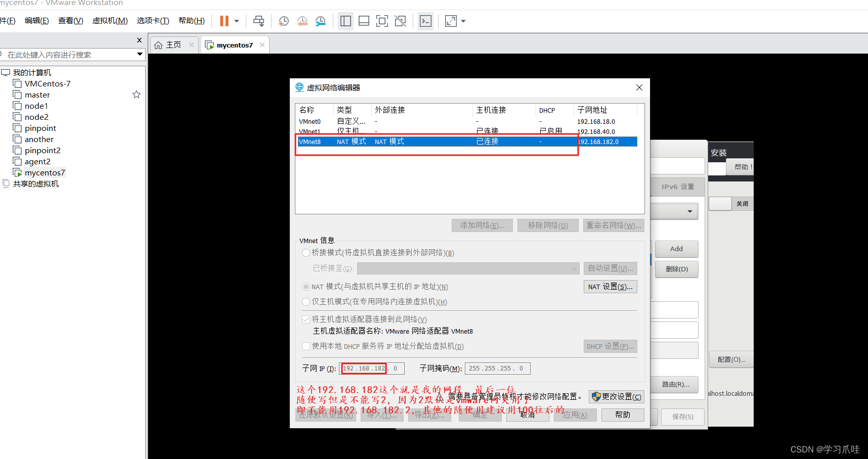Image resolution: width=868 pixels, height=459 pixels.
Task: Click the send Ctrl+Alt+Del toolbar icon
Action: 258,21
